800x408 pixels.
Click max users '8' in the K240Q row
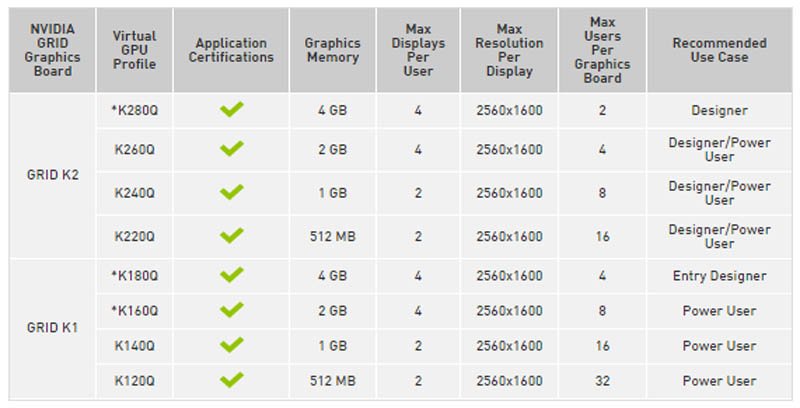(x=603, y=193)
